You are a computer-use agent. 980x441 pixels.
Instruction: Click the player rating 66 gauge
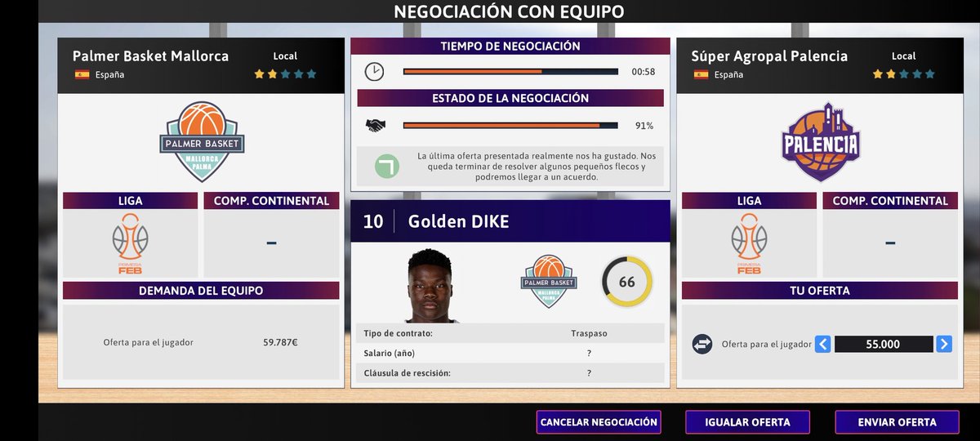click(627, 282)
